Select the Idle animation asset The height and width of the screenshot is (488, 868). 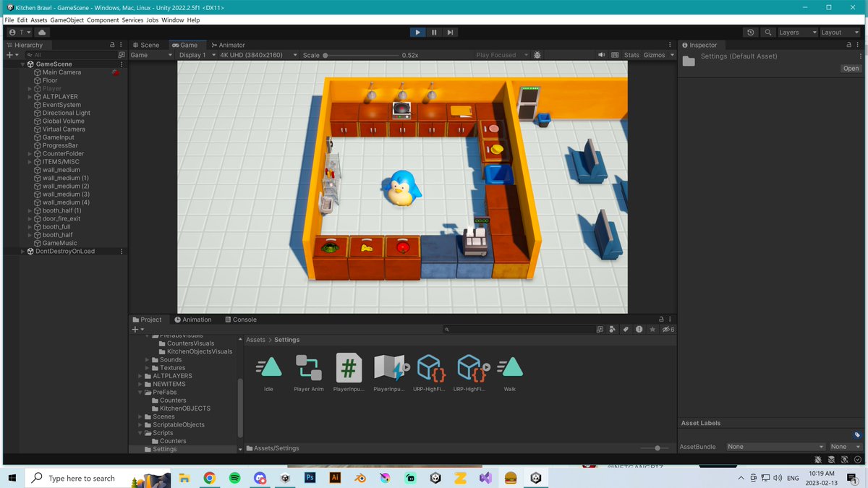pos(268,373)
